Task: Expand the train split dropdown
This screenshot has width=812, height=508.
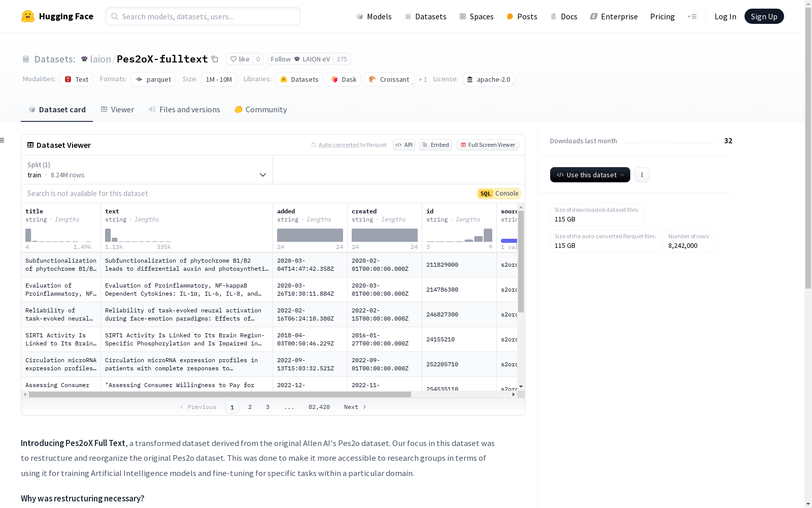Action: click(147, 170)
